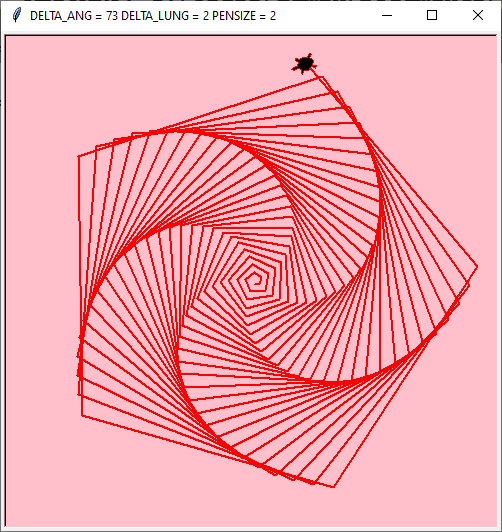This screenshot has height=532, width=502.
Task: Click the rightmost corner of the outer pentagon
Action: (477, 267)
